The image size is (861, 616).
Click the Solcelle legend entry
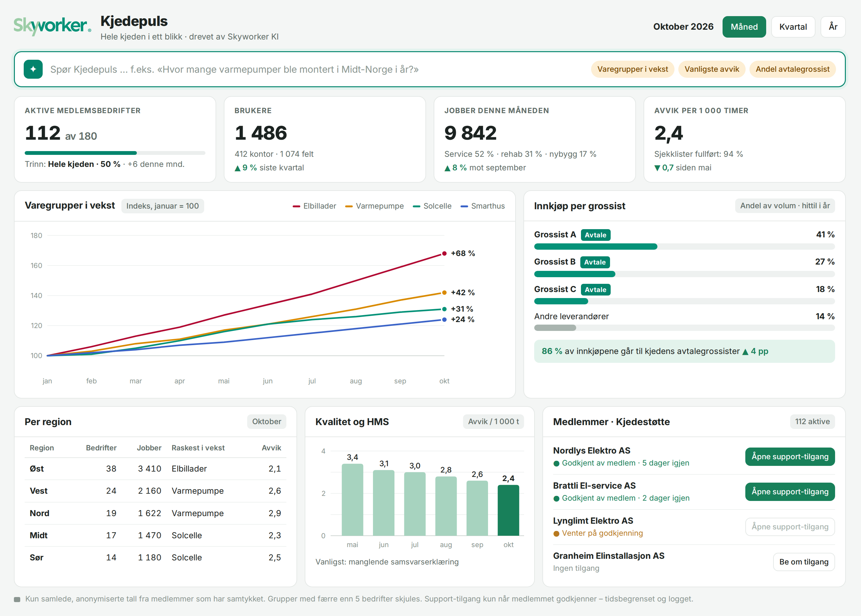click(432, 206)
